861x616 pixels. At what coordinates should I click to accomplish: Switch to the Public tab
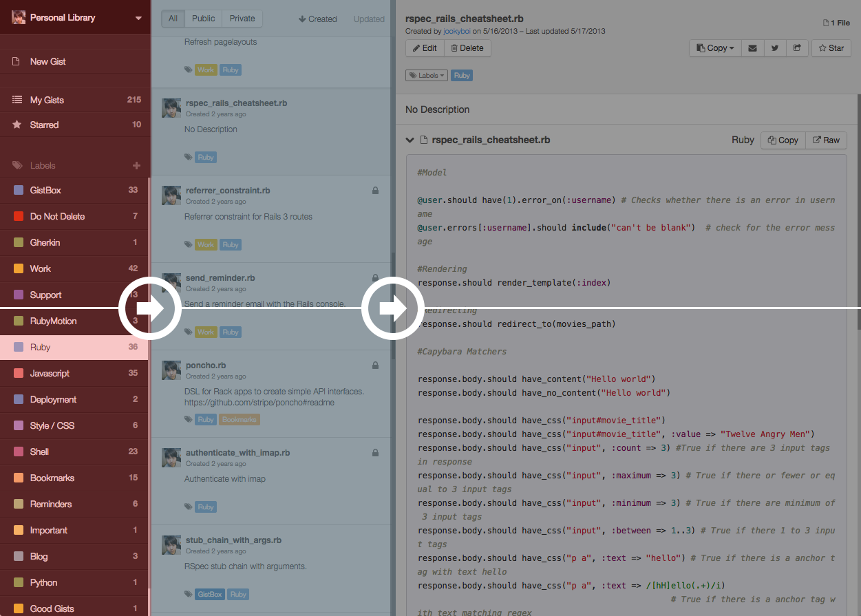click(x=203, y=19)
